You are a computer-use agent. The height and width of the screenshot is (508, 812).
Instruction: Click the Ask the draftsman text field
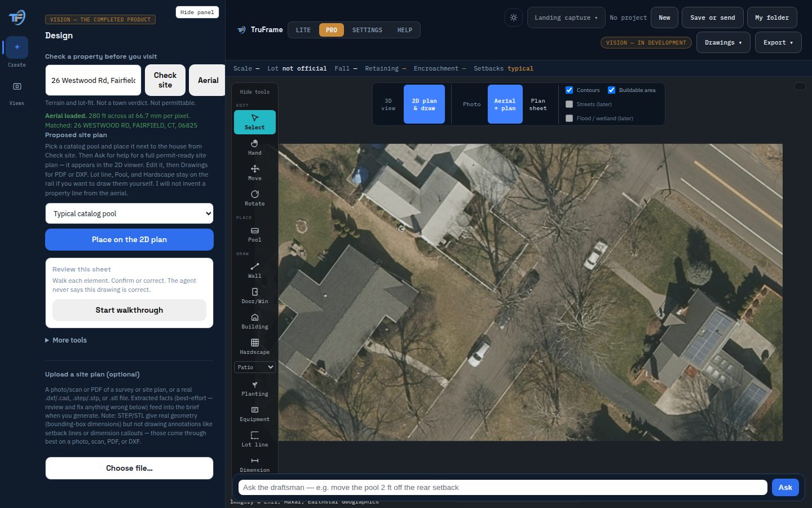point(503,488)
